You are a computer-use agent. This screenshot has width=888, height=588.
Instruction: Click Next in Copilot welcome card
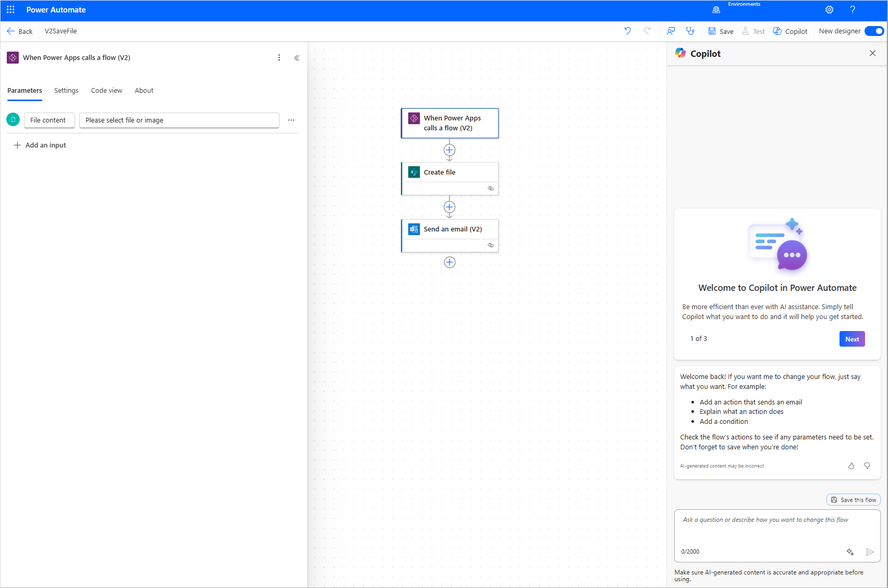852,339
